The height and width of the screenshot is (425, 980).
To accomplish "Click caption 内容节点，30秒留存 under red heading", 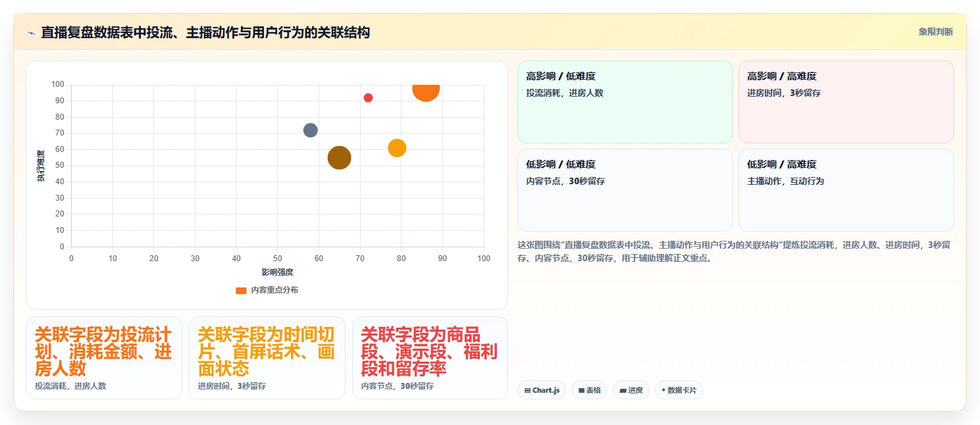I will (398, 386).
